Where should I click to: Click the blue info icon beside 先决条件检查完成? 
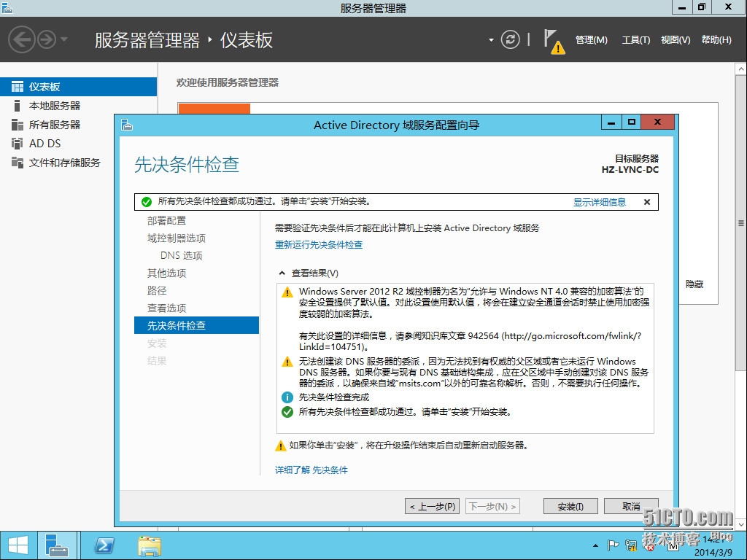coord(287,397)
